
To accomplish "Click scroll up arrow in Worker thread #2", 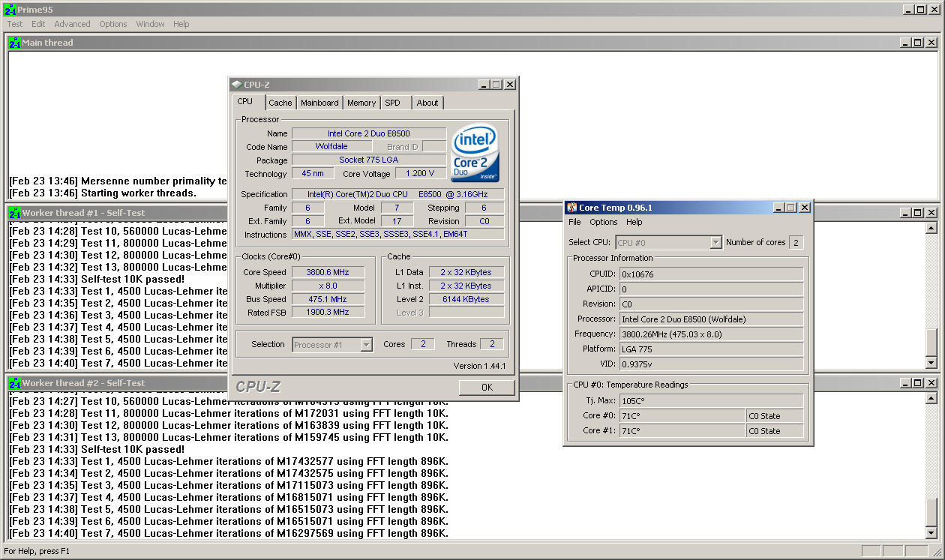I will tap(931, 397).
